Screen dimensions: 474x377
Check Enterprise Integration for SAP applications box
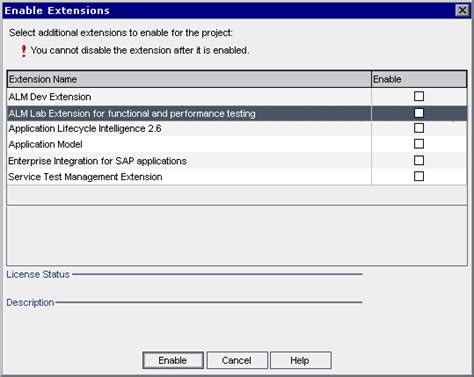point(419,160)
